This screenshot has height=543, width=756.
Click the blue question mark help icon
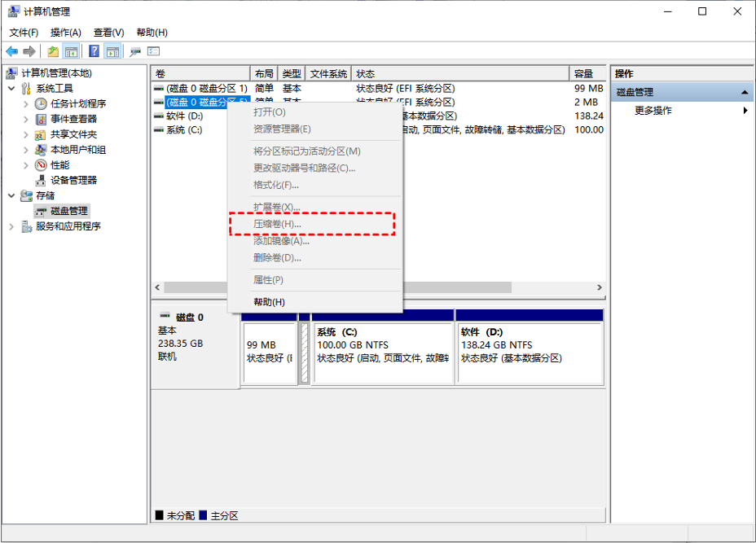tap(94, 51)
